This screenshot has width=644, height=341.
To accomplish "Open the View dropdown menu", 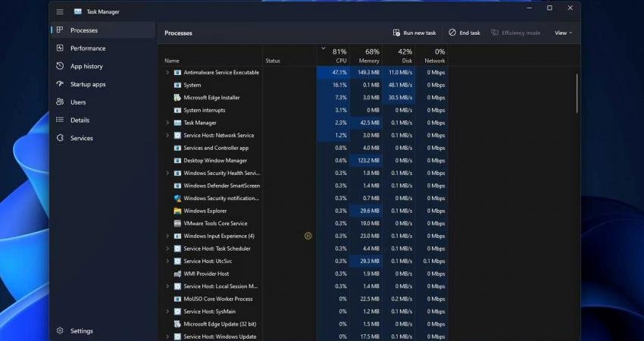I will pos(563,33).
